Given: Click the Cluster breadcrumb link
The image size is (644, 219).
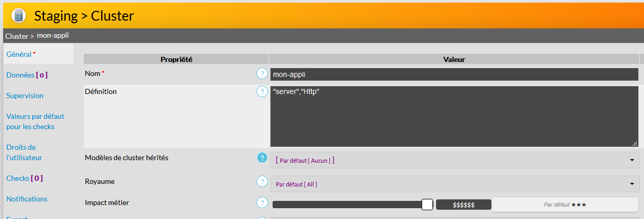Looking at the screenshot, I should [x=16, y=36].
